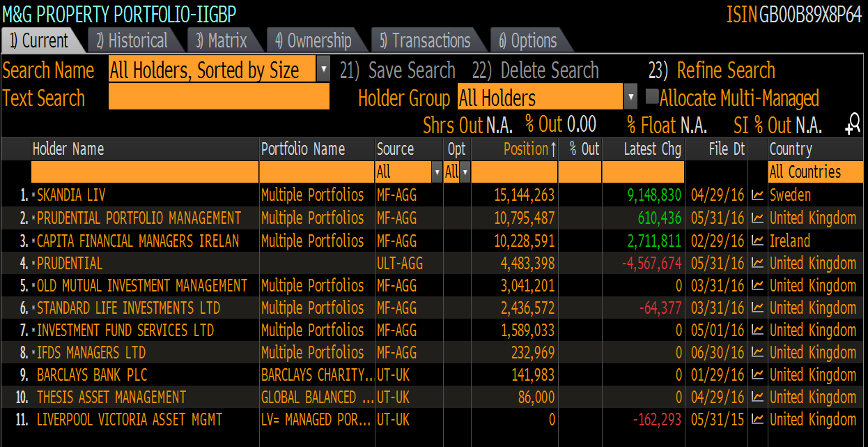Open chart icon for THESIS ASSET MANAGEMENT row
868x447 pixels.
tap(758, 397)
